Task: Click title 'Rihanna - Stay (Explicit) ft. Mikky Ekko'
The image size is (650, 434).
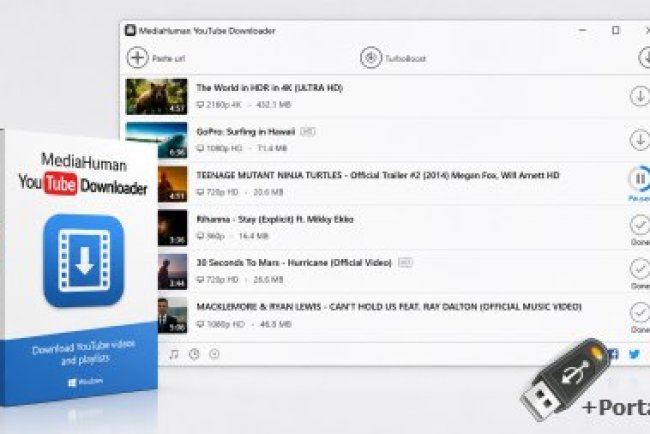Action: (275, 219)
